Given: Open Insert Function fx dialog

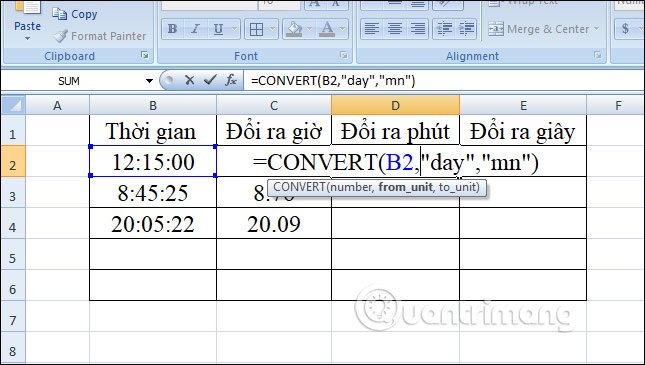Looking at the screenshot, I should tap(231, 80).
